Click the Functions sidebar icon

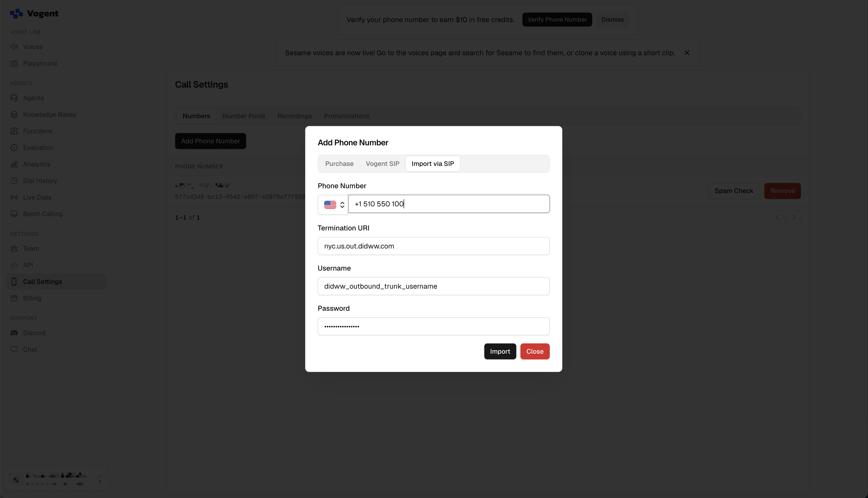(x=14, y=131)
